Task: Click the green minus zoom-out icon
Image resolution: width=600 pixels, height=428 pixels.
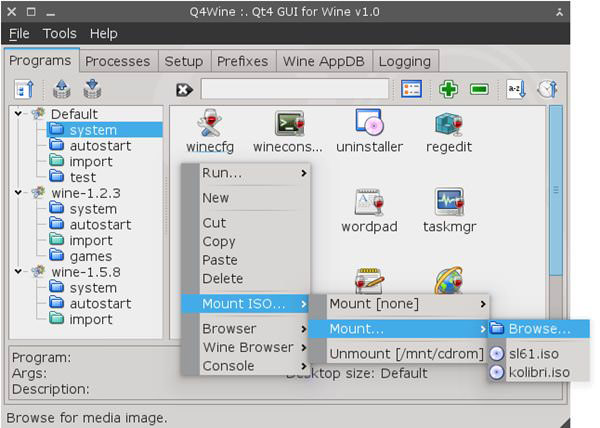Action: coord(479,90)
